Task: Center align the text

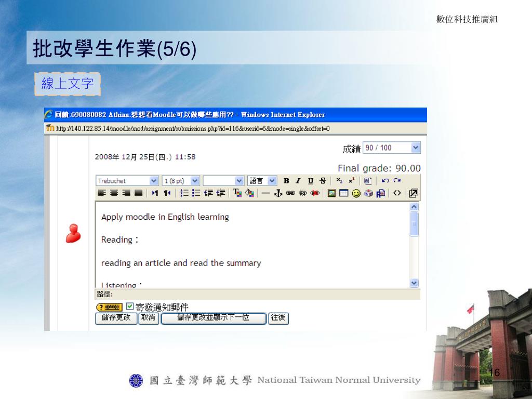Action: [x=114, y=193]
